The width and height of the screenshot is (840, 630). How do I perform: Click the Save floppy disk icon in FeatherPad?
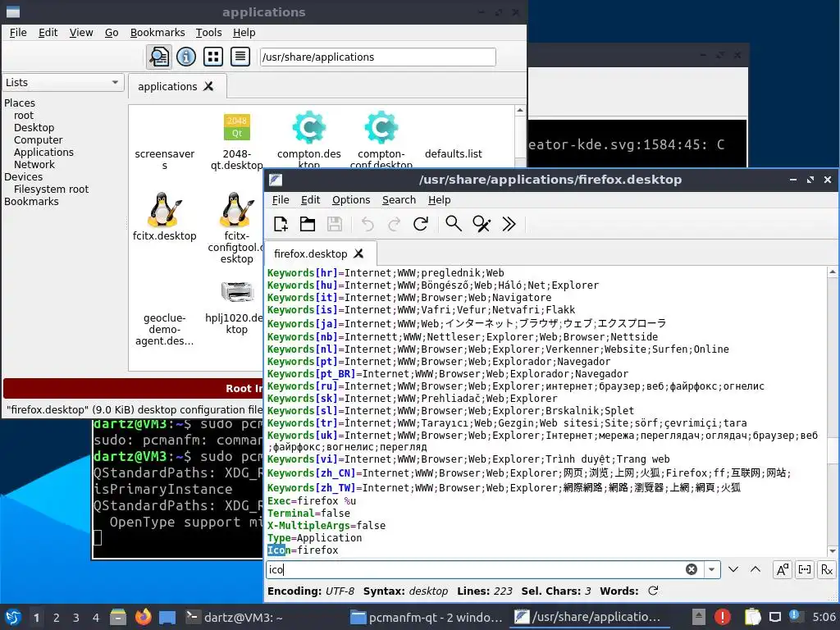coord(335,224)
